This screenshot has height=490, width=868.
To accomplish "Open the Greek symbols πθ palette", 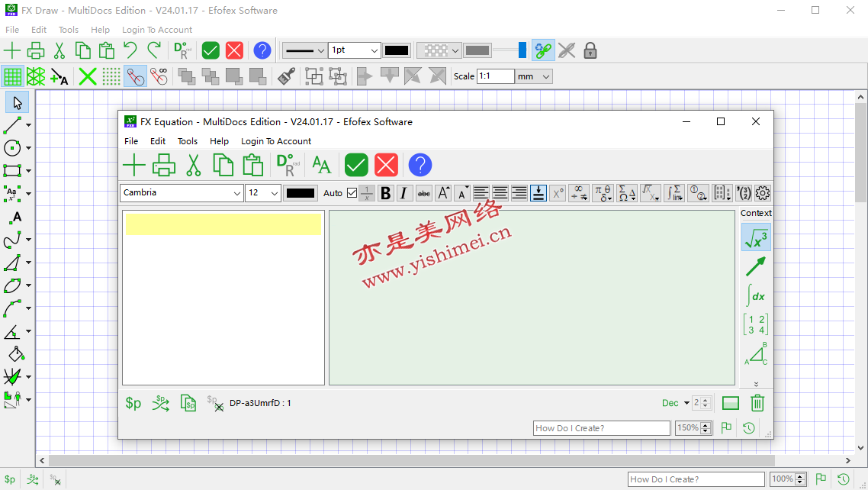I will click(603, 192).
